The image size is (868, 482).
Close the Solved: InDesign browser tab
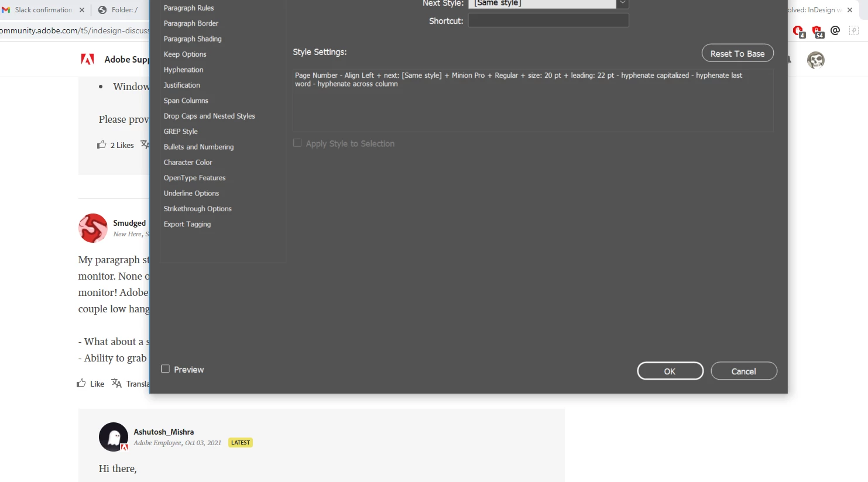pos(850,10)
